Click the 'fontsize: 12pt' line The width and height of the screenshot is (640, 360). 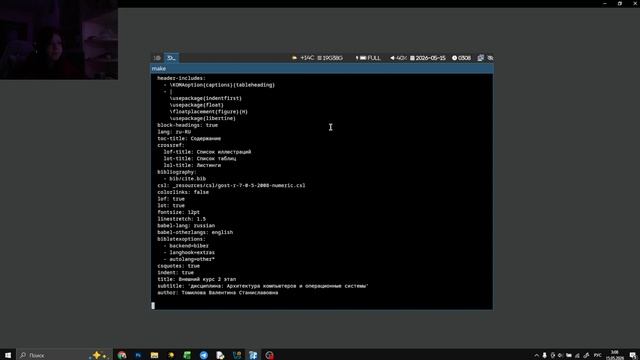179,212
